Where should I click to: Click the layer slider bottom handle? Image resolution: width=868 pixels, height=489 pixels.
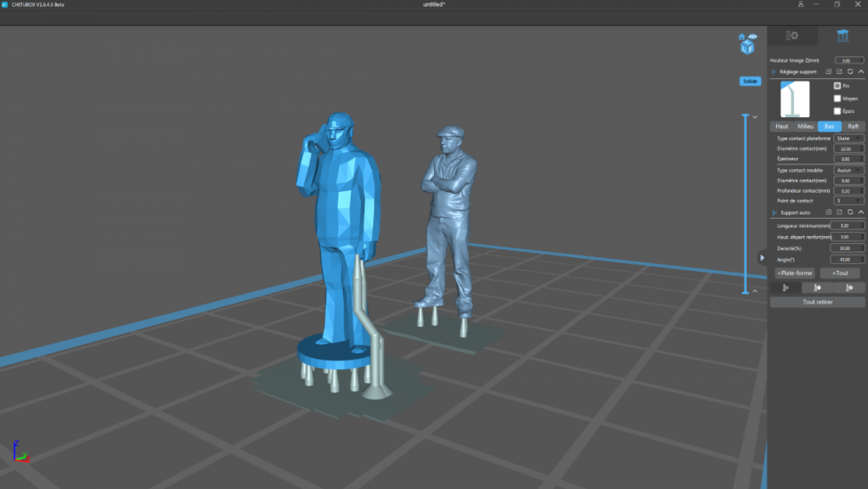tap(745, 293)
